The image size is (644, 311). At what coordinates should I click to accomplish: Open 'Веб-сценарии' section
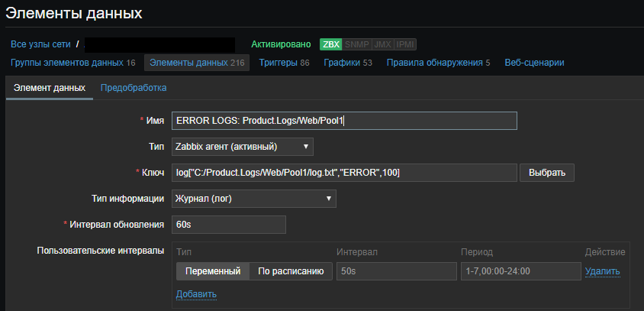tap(534, 63)
